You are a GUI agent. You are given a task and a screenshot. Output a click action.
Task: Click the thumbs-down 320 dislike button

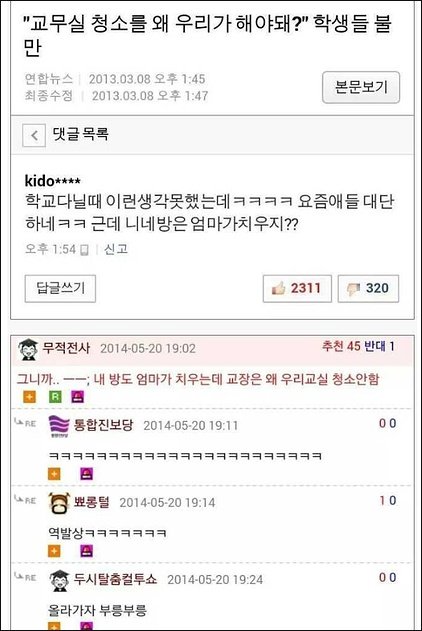click(x=368, y=289)
